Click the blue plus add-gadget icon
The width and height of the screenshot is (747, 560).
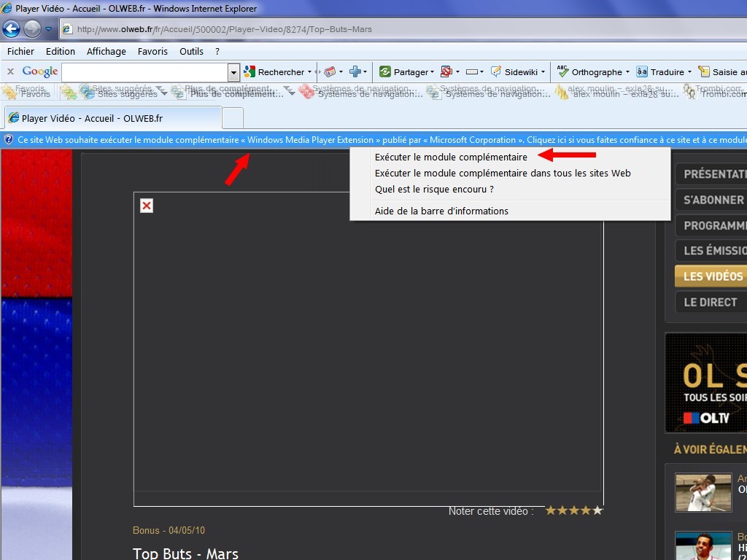[355, 72]
